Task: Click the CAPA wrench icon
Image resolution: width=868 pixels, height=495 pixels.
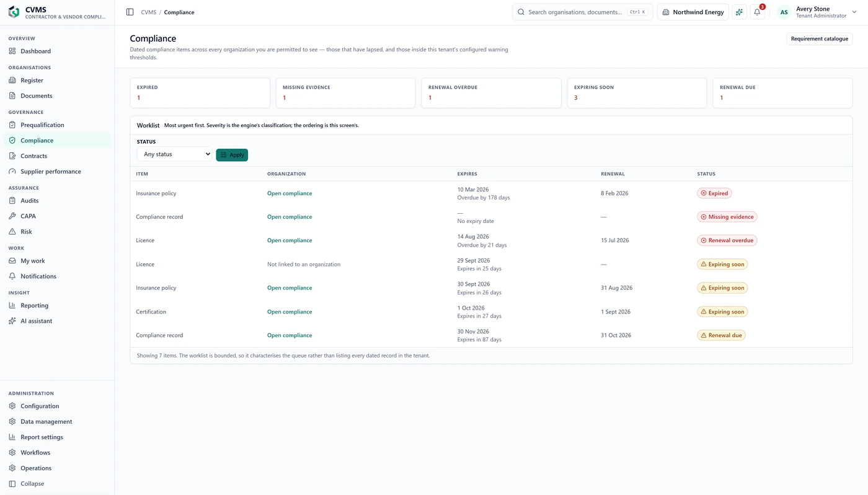Action: point(12,216)
